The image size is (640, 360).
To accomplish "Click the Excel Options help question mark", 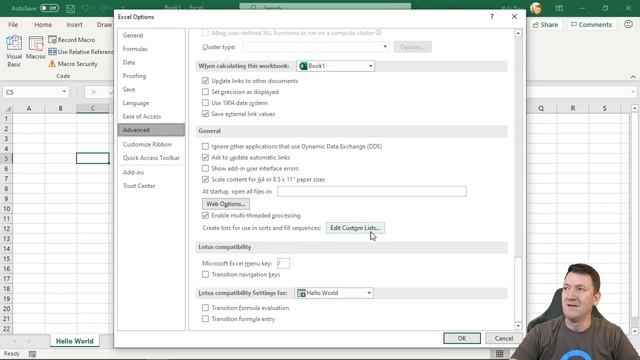I will point(492,17).
